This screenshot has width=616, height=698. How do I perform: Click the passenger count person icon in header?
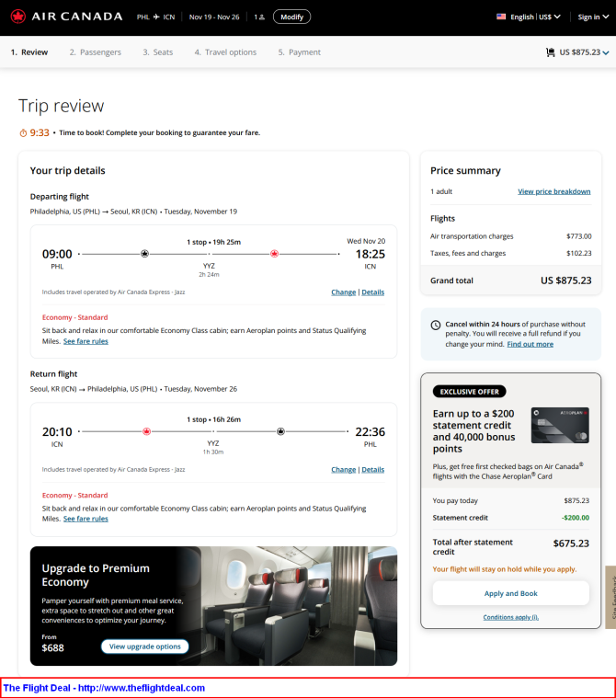(x=262, y=17)
